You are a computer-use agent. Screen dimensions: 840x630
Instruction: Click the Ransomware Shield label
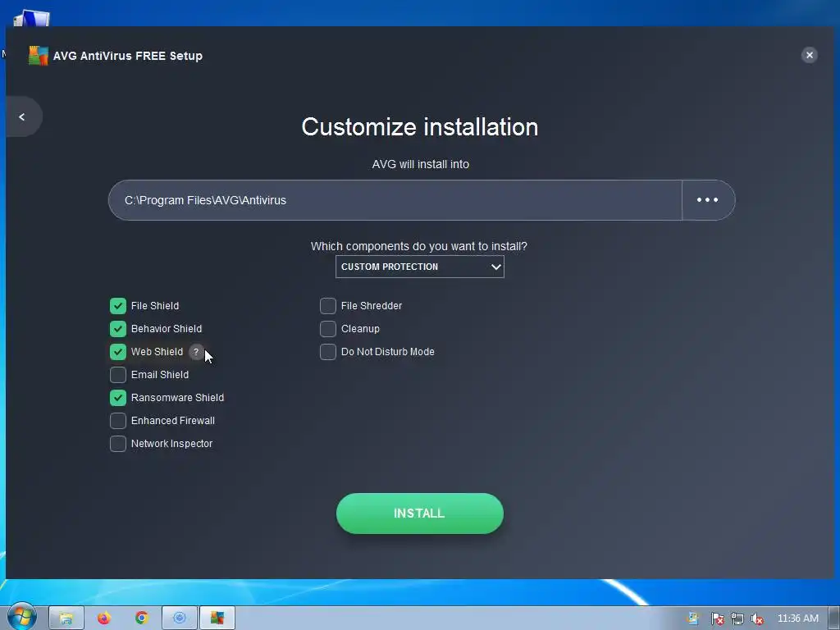click(x=177, y=398)
